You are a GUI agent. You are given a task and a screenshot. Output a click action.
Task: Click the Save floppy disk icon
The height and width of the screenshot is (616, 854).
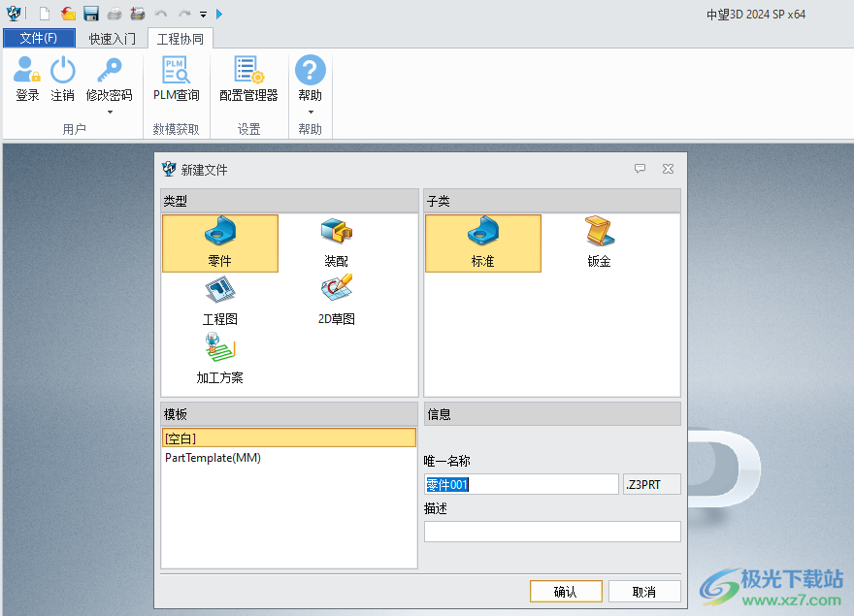[x=91, y=14]
